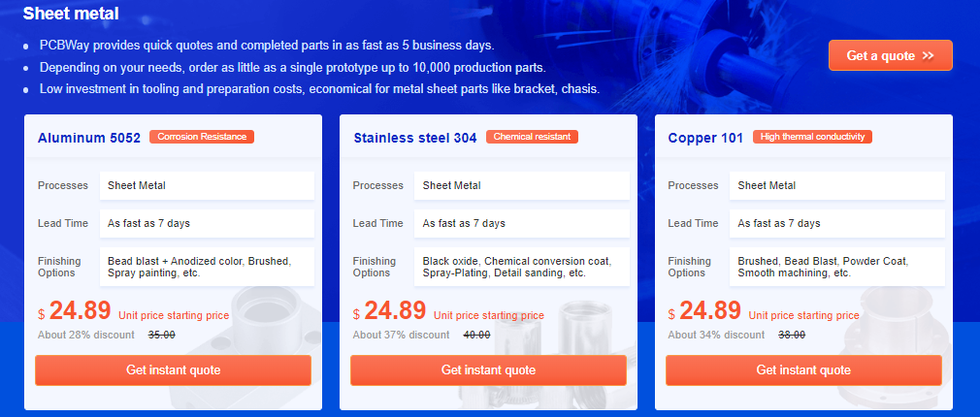Viewport: 980px width, 417px height.
Task: Open the Copper 101 card title
Action: pos(705,138)
